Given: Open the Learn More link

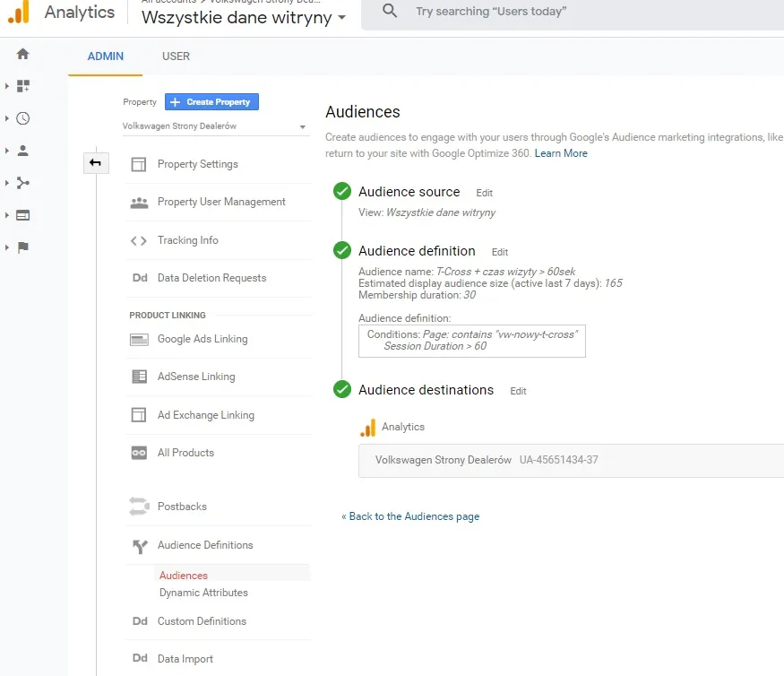Looking at the screenshot, I should click(x=561, y=153).
